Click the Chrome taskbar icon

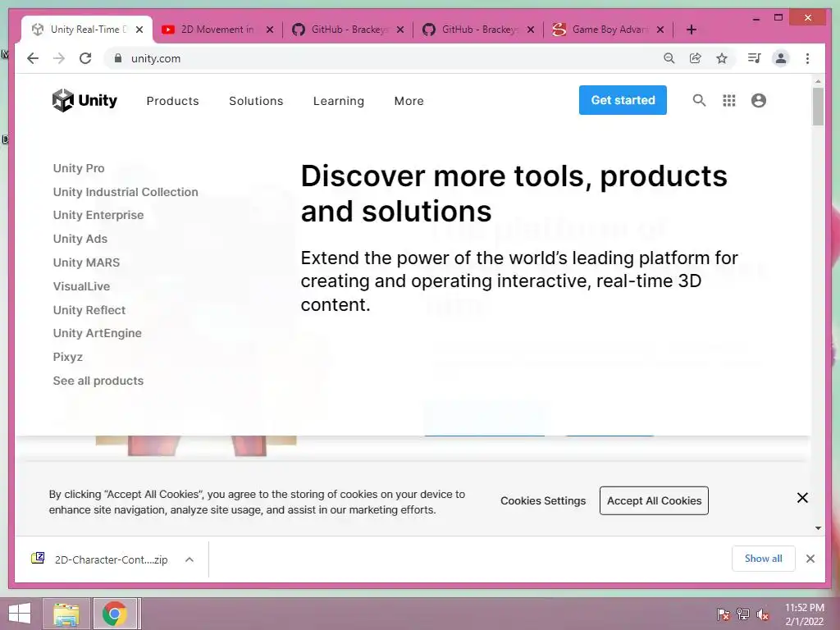click(x=116, y=614)
